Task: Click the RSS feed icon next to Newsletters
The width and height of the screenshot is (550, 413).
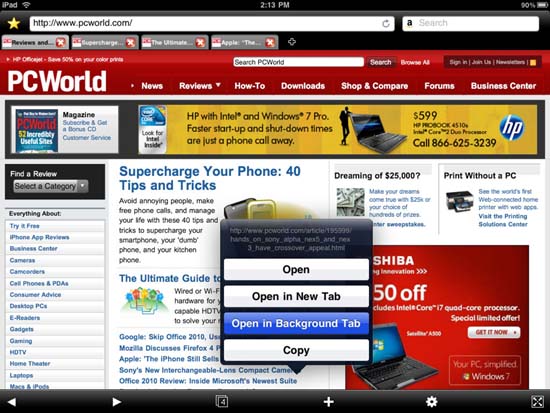Action: 533,62
